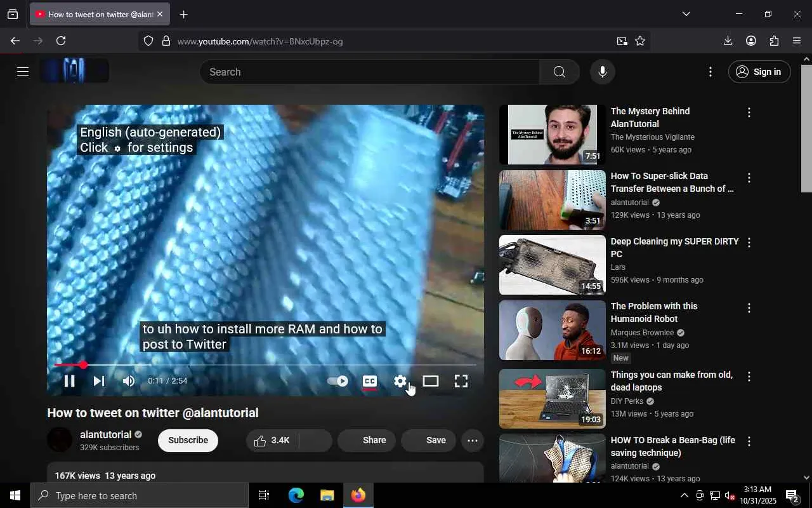Open the Windows Start menu

pos(15,495)
